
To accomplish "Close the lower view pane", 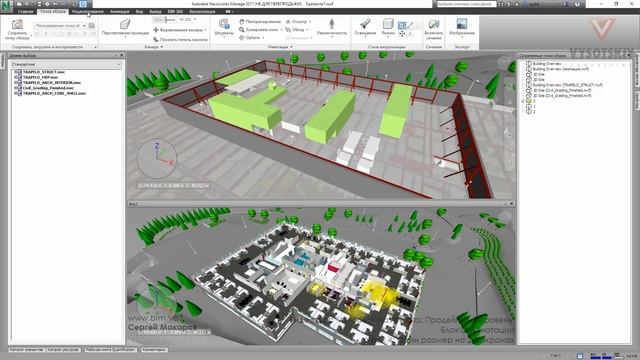I will point(511,203).
